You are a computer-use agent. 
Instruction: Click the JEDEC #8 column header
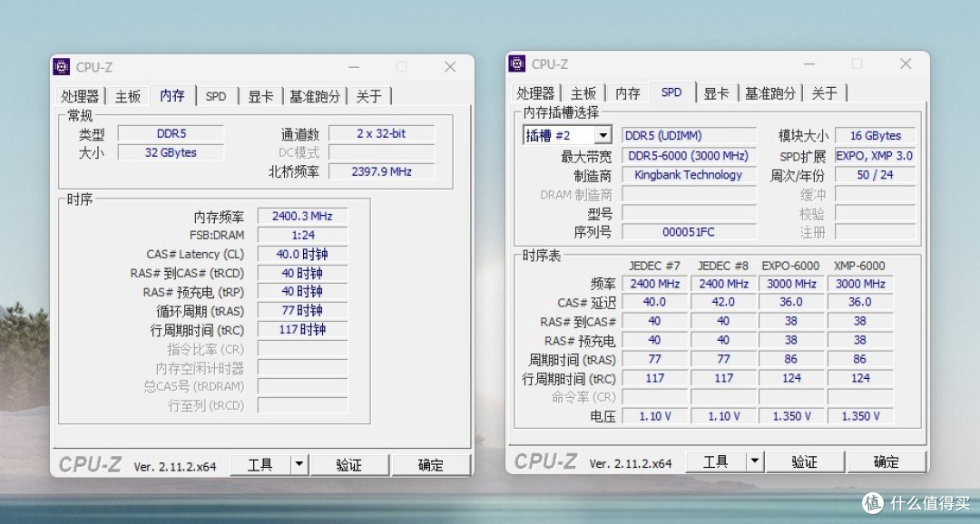point(723,266)
